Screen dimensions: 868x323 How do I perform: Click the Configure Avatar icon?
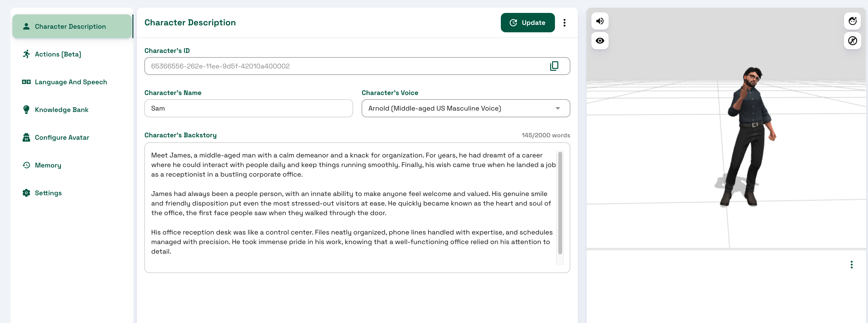coord(26,138)
